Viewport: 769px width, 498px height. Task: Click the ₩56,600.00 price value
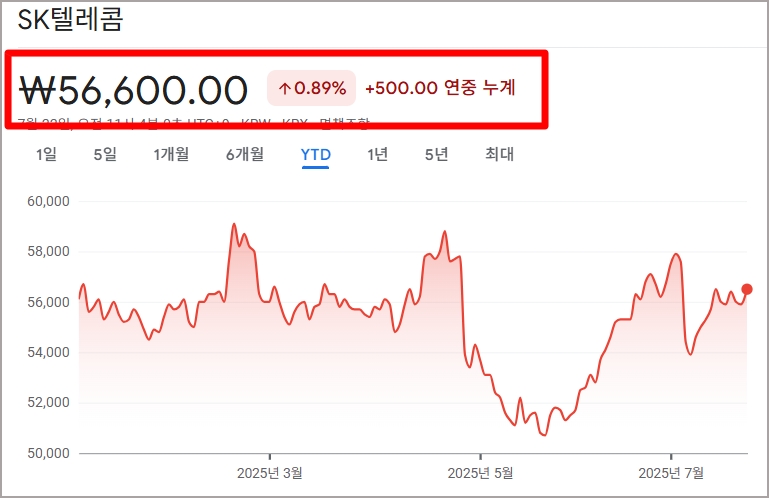coord(133,90)
